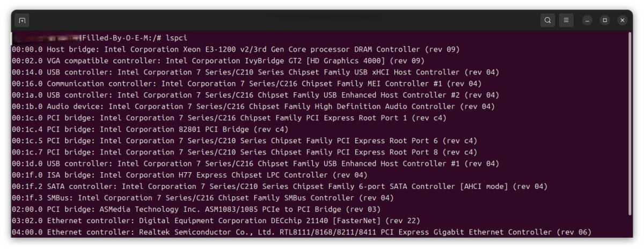Viewport: 644px width, 250px height.
Task: Click the lspci command at the prompt
Action: (x=176, y=38)
